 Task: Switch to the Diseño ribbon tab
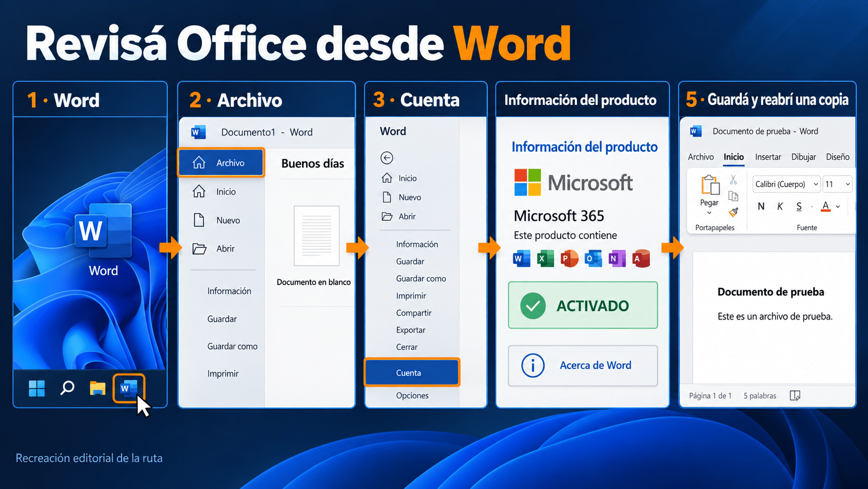click(837, 157)
